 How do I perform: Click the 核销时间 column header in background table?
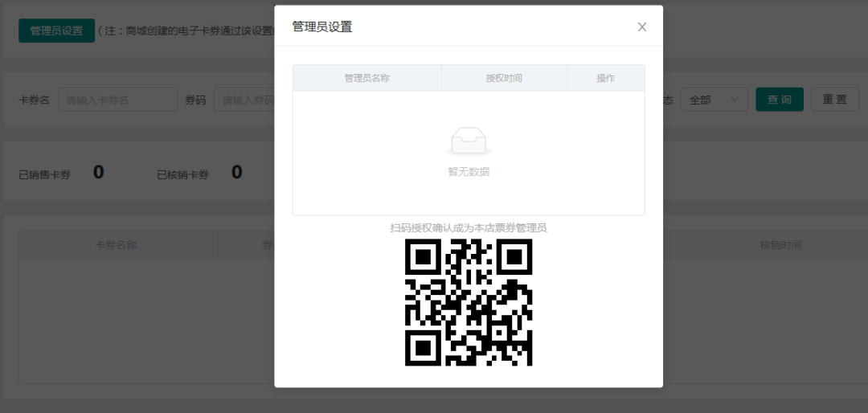[780, 245]
